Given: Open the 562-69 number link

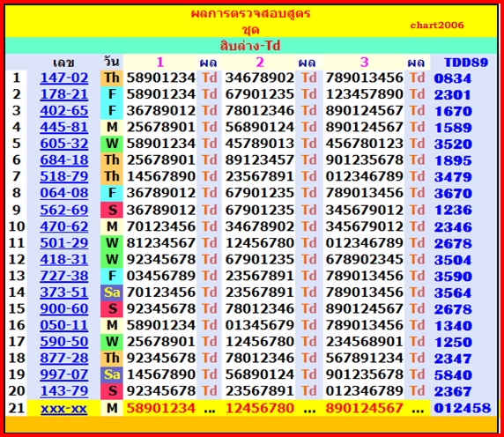Looking at the screenshot, I should (x=64, y=210).
